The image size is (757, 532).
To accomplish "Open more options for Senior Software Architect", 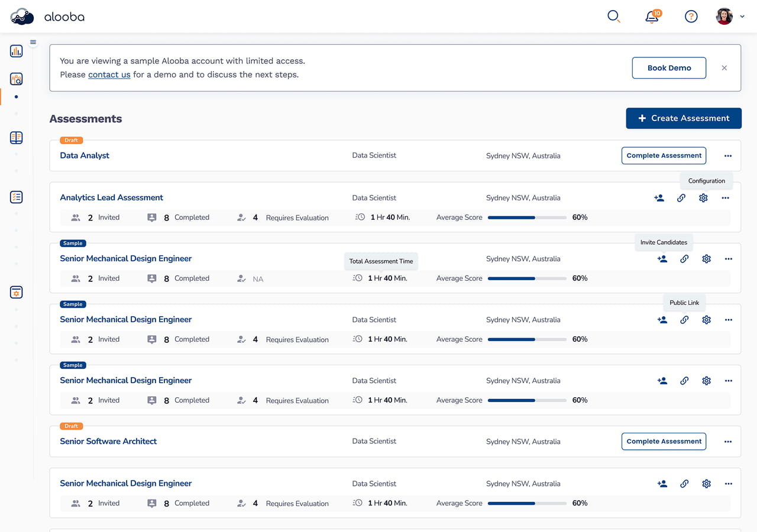I will (x=728, y=442).
